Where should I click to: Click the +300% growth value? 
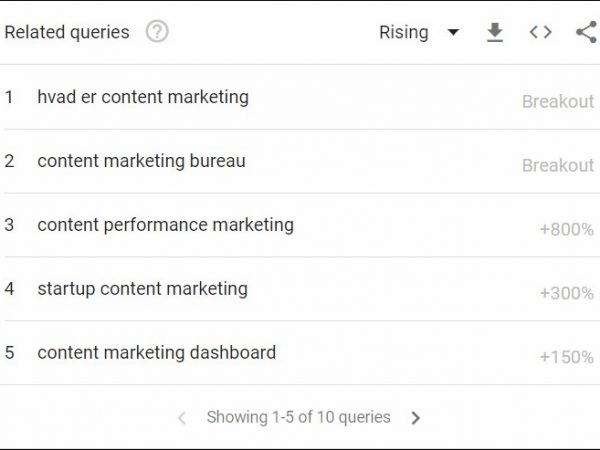pos(566,293)
